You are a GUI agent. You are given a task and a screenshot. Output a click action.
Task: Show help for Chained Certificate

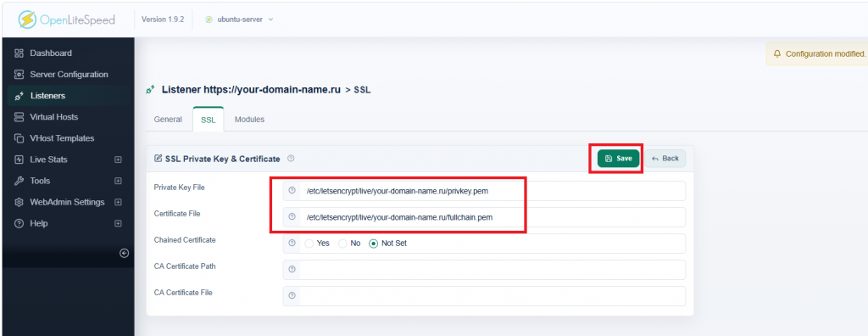pos(292,243)
